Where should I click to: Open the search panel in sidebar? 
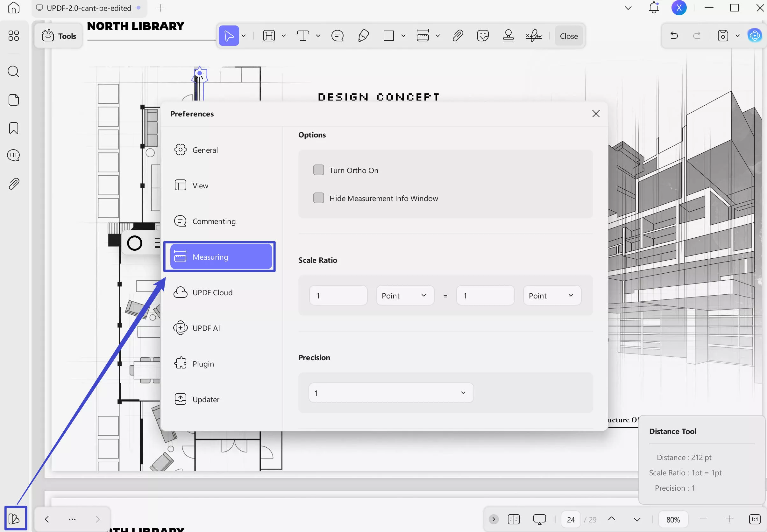point(13,72)
